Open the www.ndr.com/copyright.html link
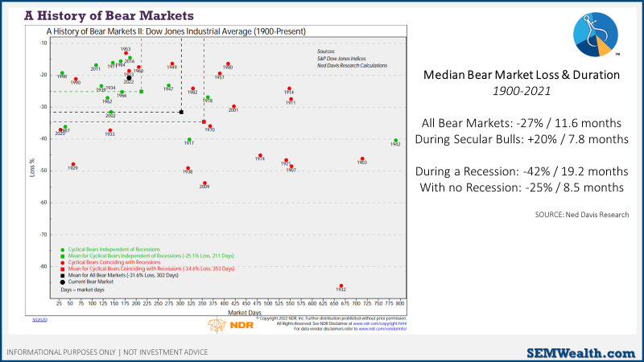The height and width of the screenshot is (362, 644). click(x=379, y=323)
